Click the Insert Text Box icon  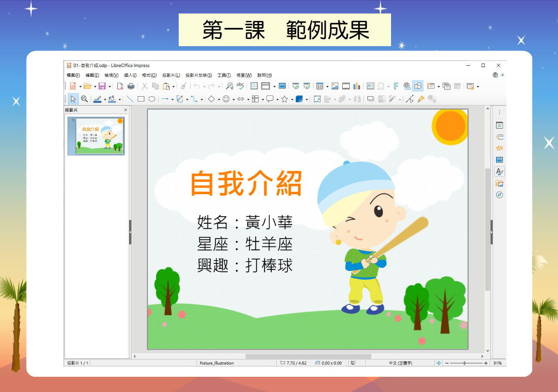pos(371,86)
